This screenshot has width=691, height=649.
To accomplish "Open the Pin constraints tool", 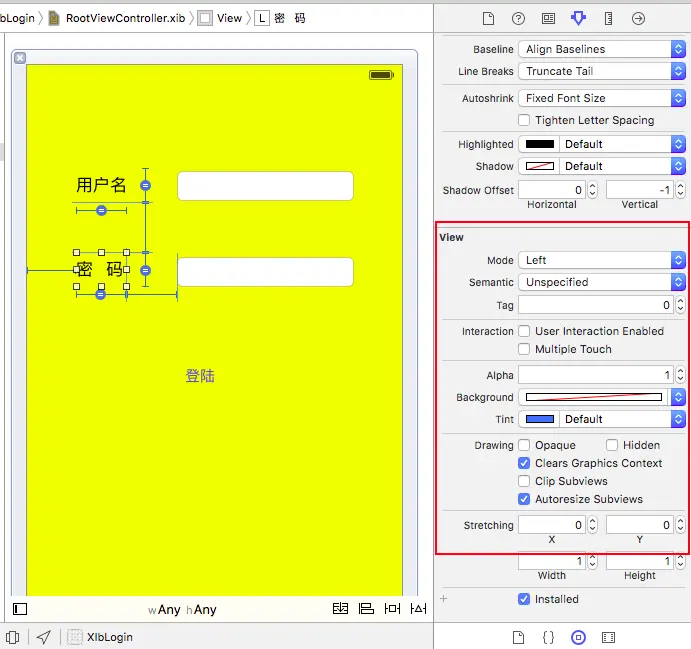I will 392,608.
